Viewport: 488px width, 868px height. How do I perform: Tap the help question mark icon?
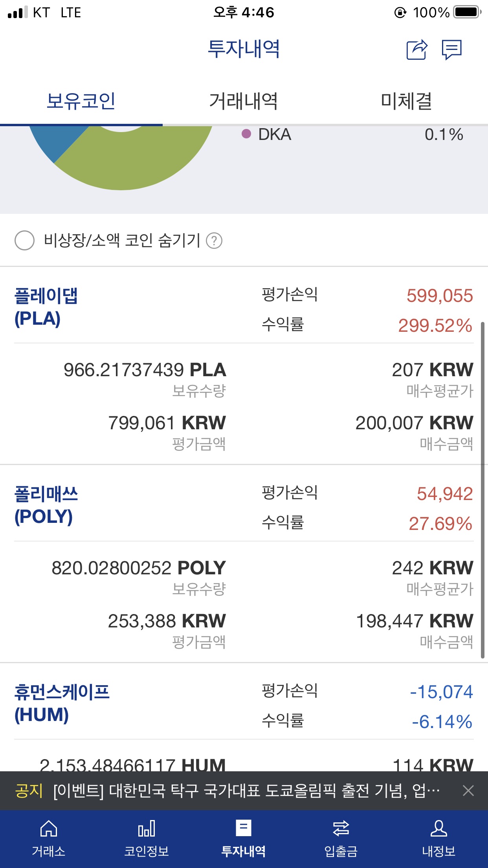click(215, 241)
